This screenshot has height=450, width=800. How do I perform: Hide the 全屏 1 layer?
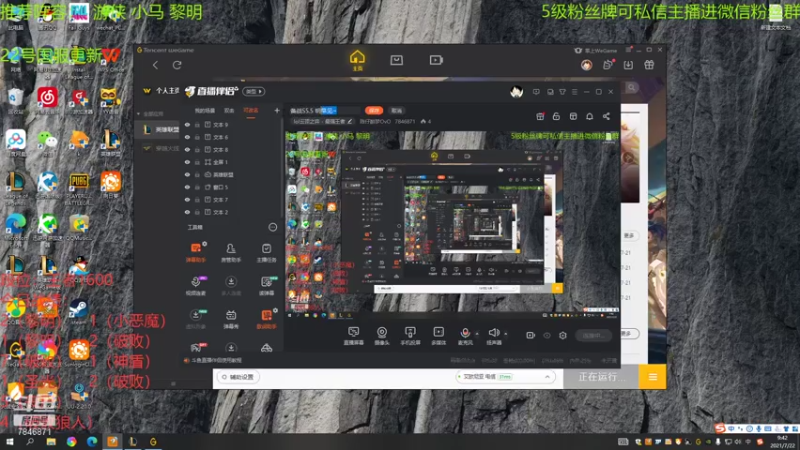point(187,162)
